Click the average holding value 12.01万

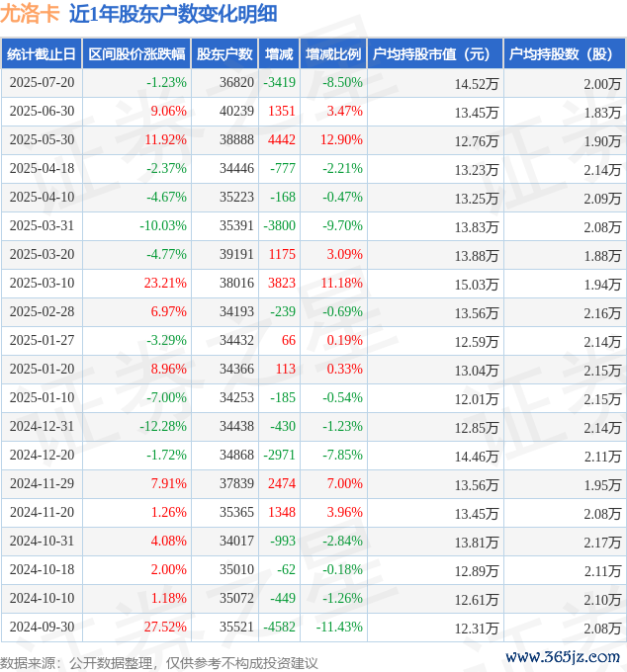tap(477, 399)
